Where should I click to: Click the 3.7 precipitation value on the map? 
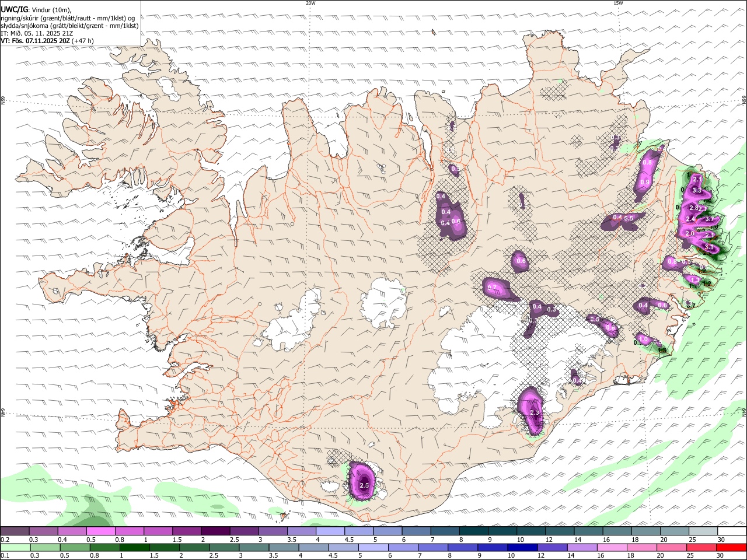point(710,219)
